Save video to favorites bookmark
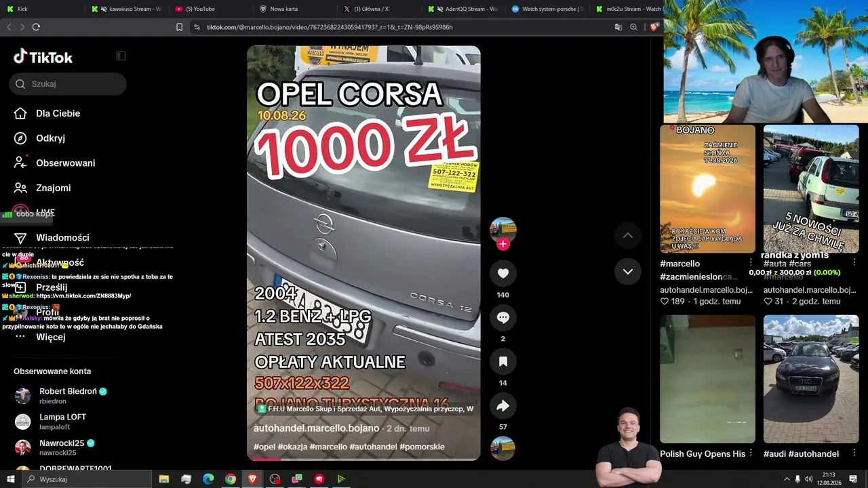 (503, 361)
